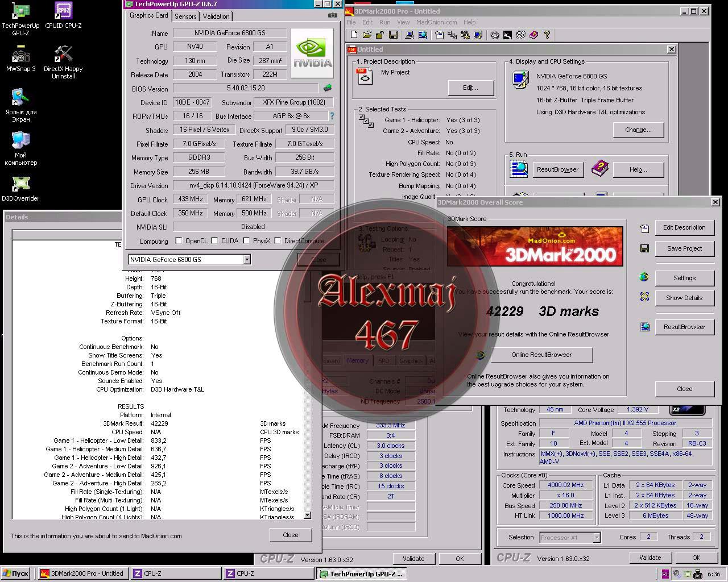This screenshot has width=728, height=582.
Task: Click yellow question mark help toolbar icon
Action: pos(547,35)
